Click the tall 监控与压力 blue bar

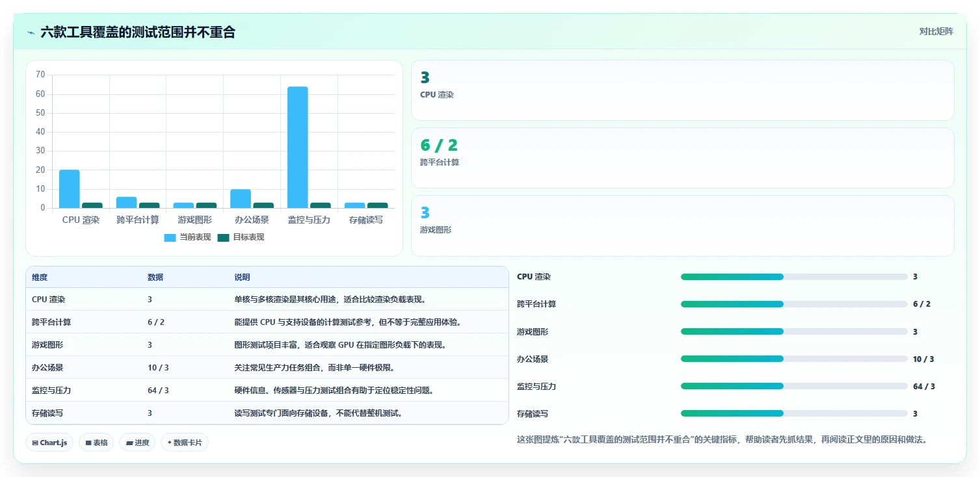tap(298, 148)
